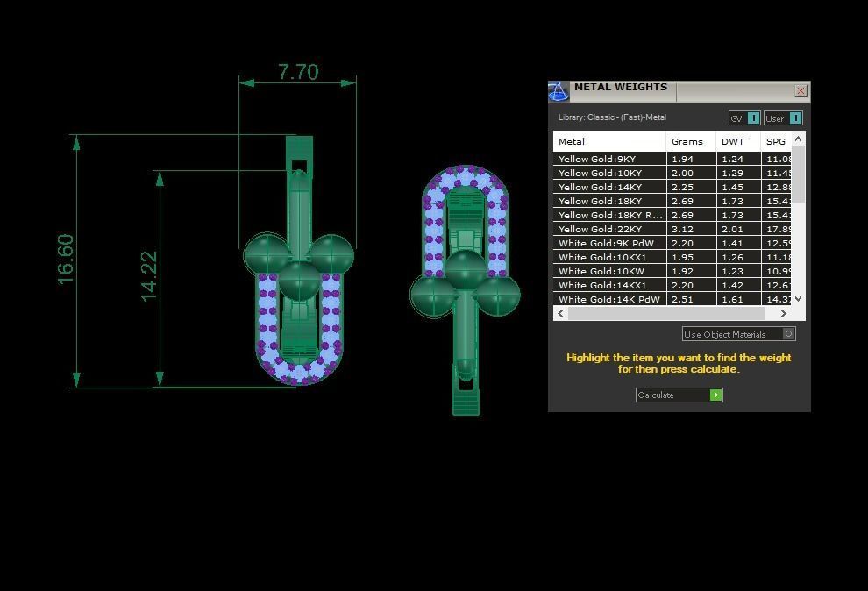Select the Yellow Gold:10KY row

point(672,173)
